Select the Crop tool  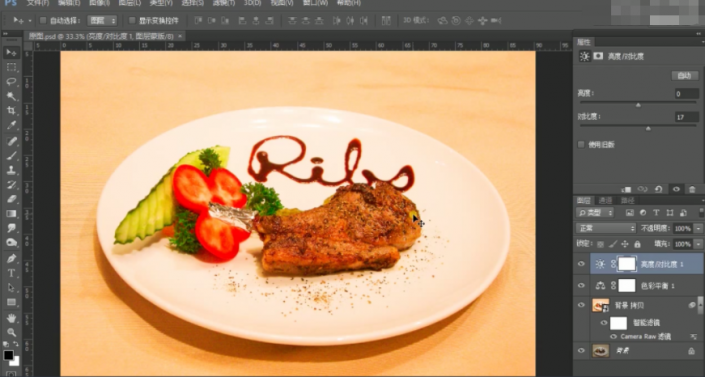pos(11,111)
